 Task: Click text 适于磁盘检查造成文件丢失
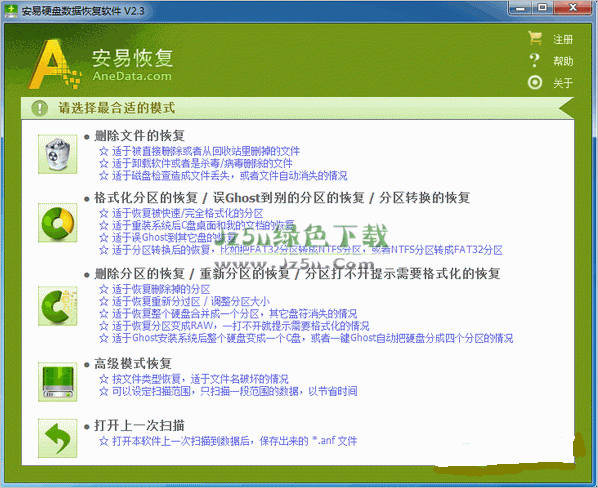click(x=170, y=176)
